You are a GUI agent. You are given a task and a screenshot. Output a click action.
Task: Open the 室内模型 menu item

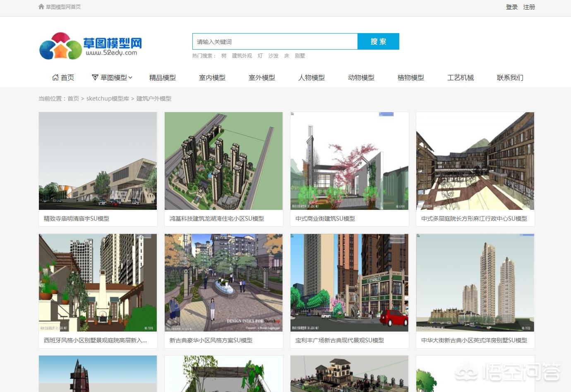(x=212, y=77)
